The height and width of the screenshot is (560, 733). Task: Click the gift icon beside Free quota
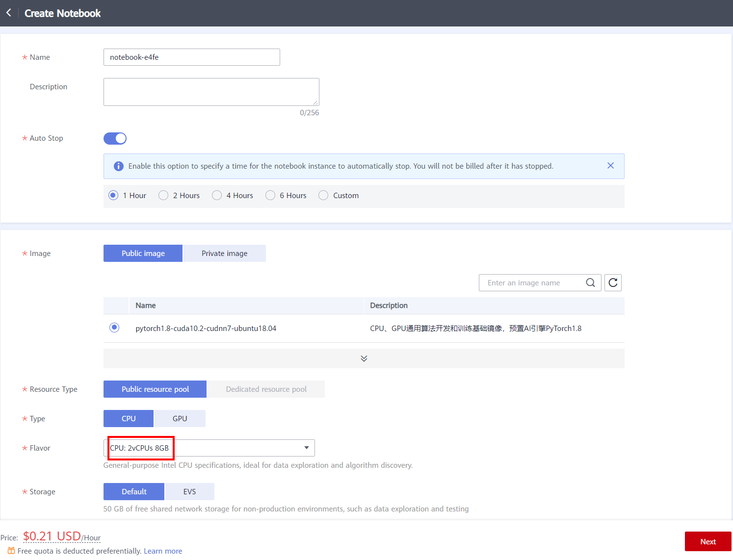[11, 551]
